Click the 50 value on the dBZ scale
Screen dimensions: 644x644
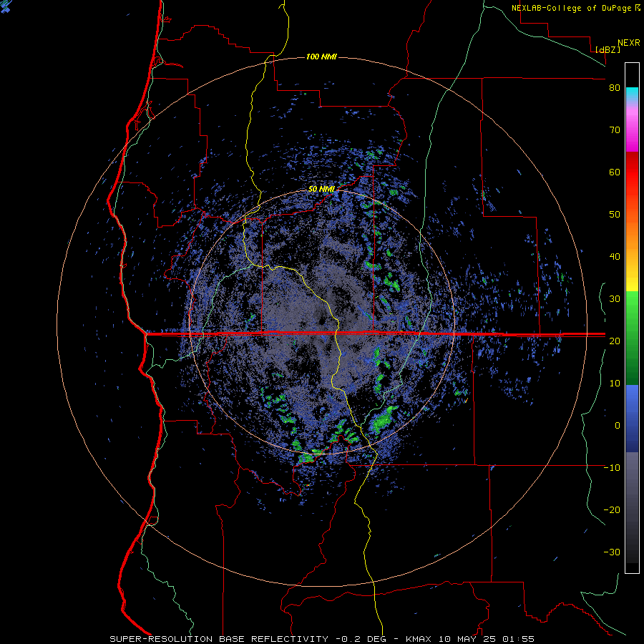click(615, 215)
